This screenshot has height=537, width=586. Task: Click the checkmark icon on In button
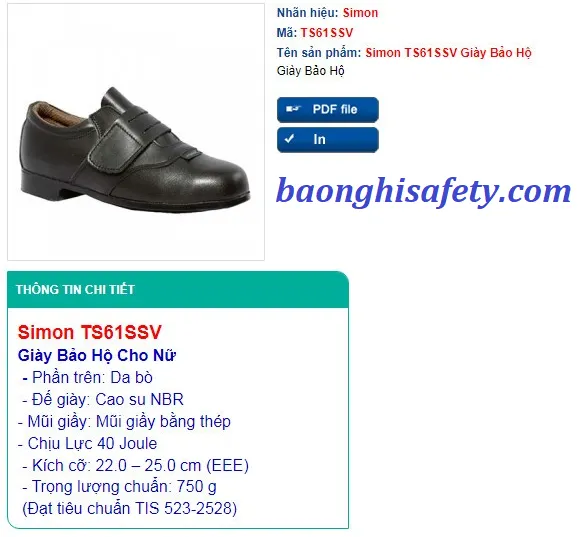pyautogui.click(x=289, y=139)
